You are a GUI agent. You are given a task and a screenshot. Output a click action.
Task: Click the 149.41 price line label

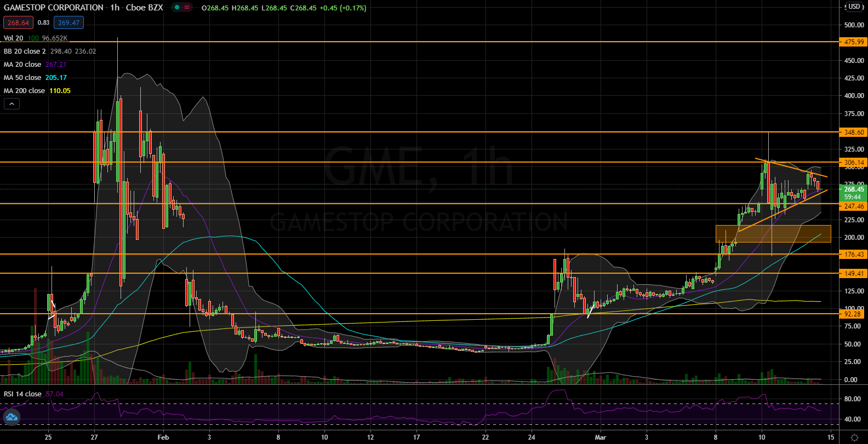pyautogui.click(x=854, y=274)
